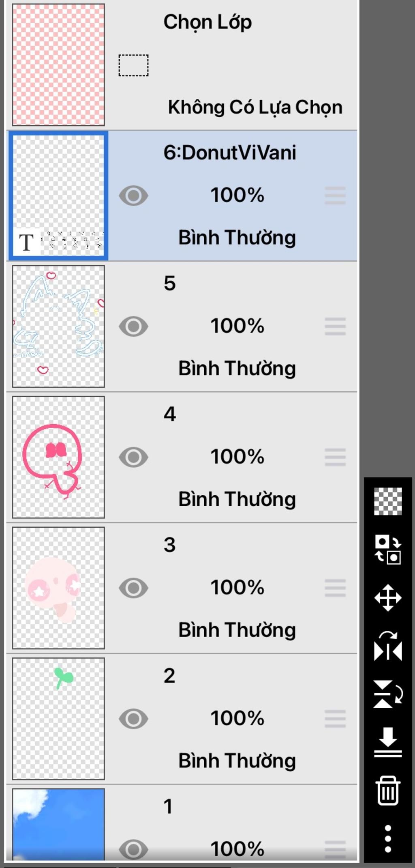
Task: Delete layer using trash icon
Action: point(388,790)
